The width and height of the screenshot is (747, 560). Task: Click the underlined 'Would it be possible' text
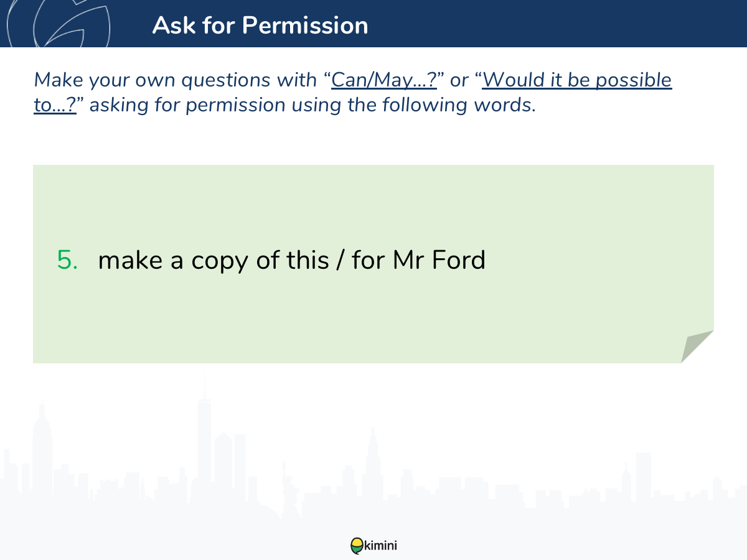[577, 80]
